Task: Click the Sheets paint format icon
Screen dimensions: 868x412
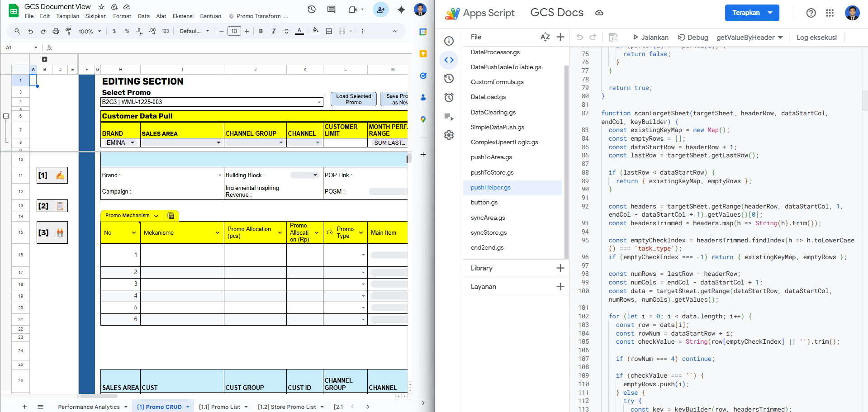Action: pos(68,31)
